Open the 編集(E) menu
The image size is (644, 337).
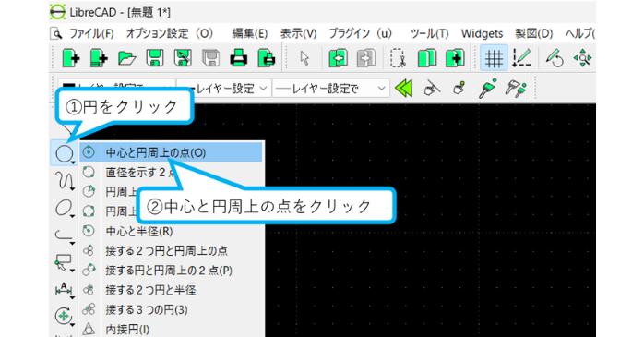(x=250, y=33)
